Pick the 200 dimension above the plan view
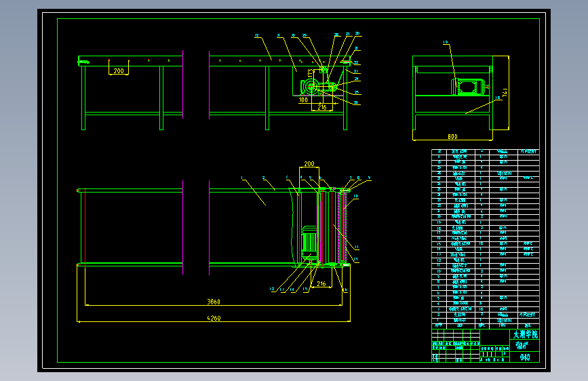This screenshot has width=588, height=381. (x=309, y=163)
